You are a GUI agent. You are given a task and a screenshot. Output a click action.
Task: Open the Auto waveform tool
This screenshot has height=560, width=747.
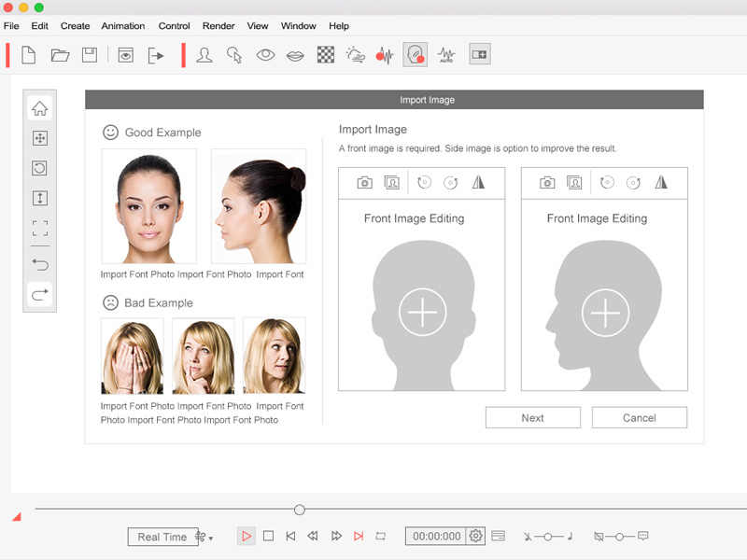pos(446,54)
